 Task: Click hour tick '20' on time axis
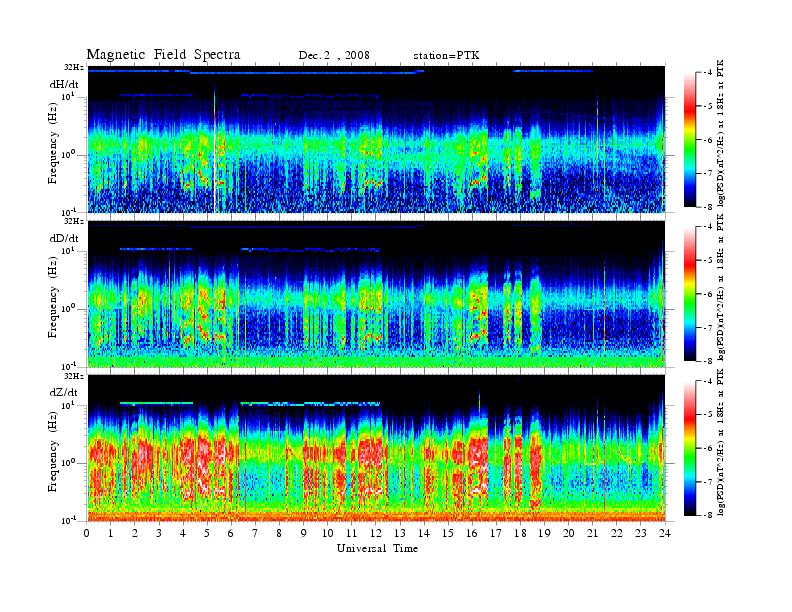click(569, 533)
